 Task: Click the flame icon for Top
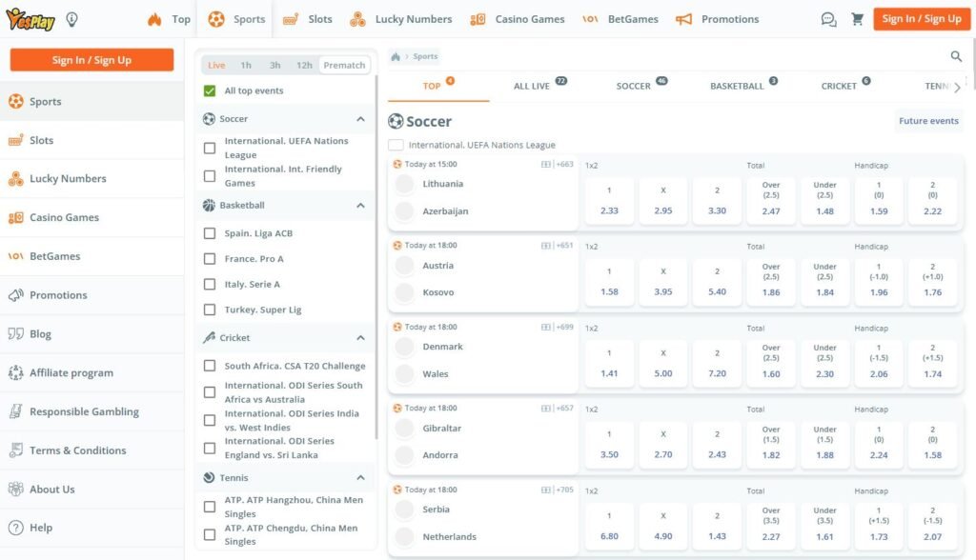tap(154, 19)
